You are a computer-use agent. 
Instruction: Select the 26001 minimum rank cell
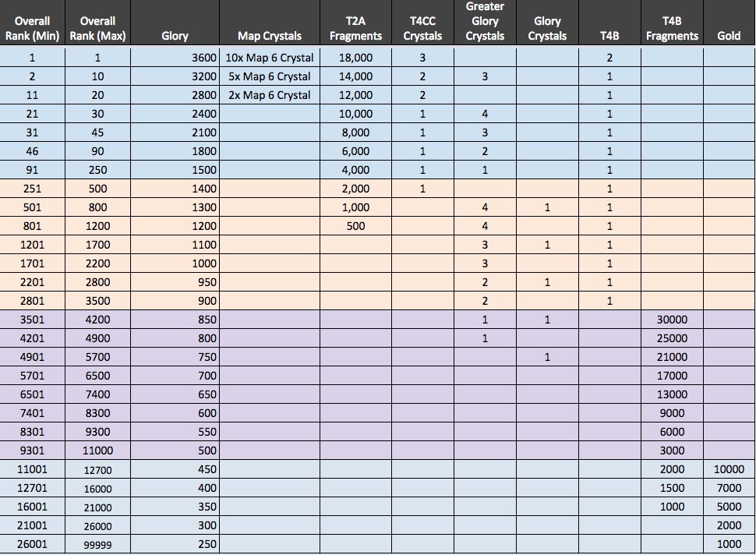(x=32, y=544)
